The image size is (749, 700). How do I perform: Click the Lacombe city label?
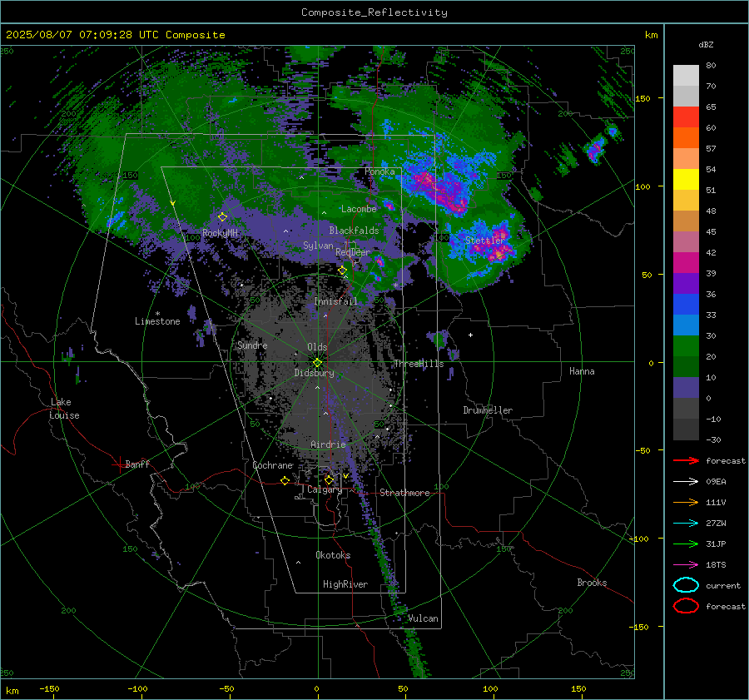point(359,209)
